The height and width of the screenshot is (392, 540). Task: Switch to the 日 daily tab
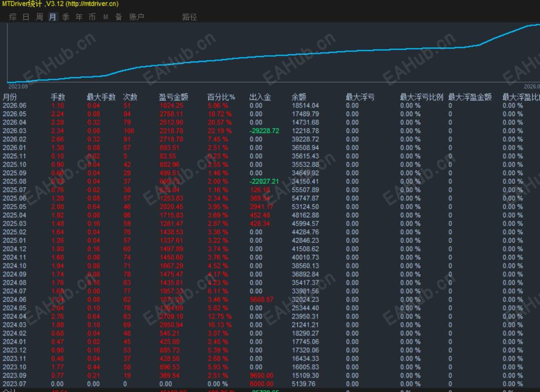coord(26,17)
